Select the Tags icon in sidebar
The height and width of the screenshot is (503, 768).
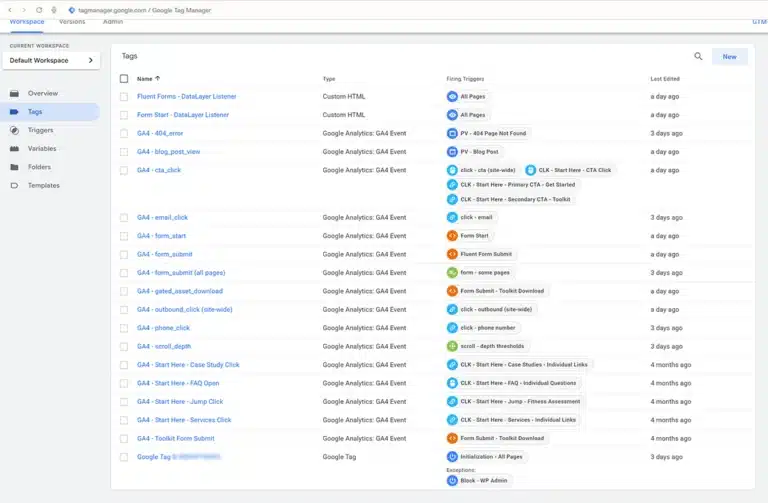tap(14, 112)
